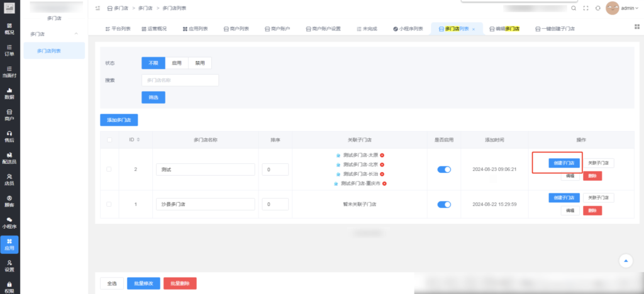Remove linked store 测试多门店-长治
Viewport: 644px width, 294px height.
coord(382,174)
